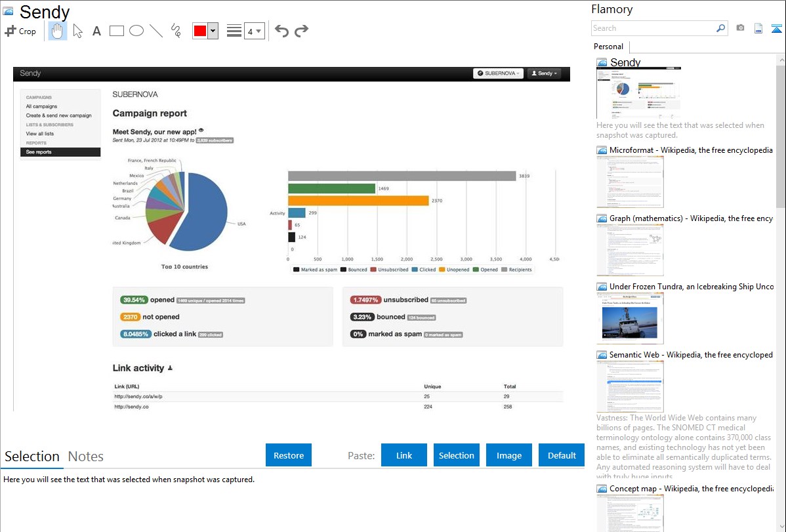This screenshot has width=786, height=532.
Task: Click the magnifier search icon
Action: click(x=721, y=28)
